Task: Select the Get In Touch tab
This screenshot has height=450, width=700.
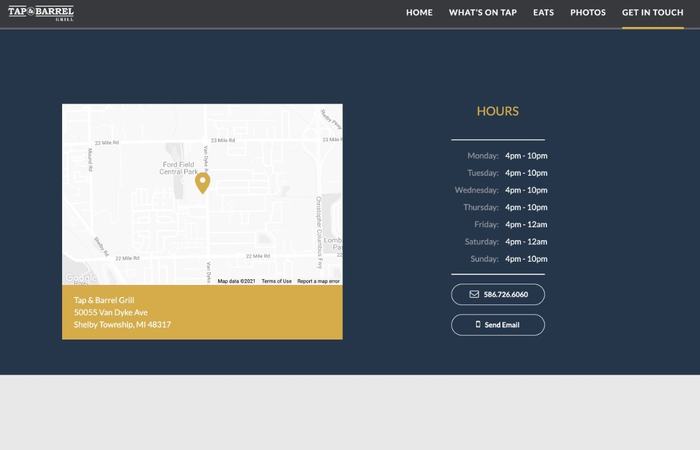Action: (x=653, y=12)
